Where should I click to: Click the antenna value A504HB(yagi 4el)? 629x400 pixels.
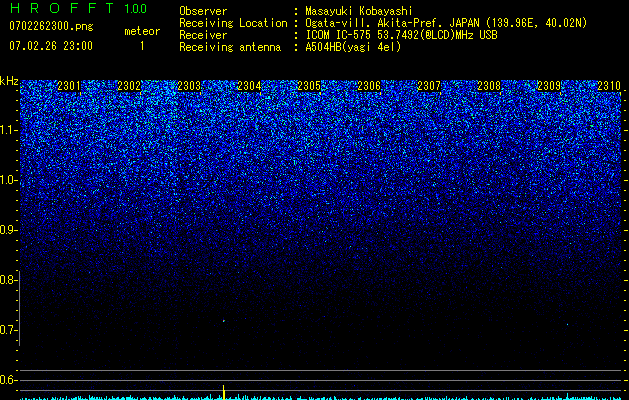click(x=353, y=47)
